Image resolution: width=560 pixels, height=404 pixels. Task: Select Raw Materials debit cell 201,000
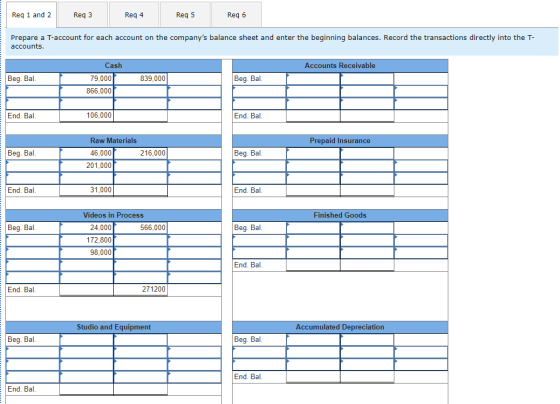pyautogui.click(x=86, y=166)
